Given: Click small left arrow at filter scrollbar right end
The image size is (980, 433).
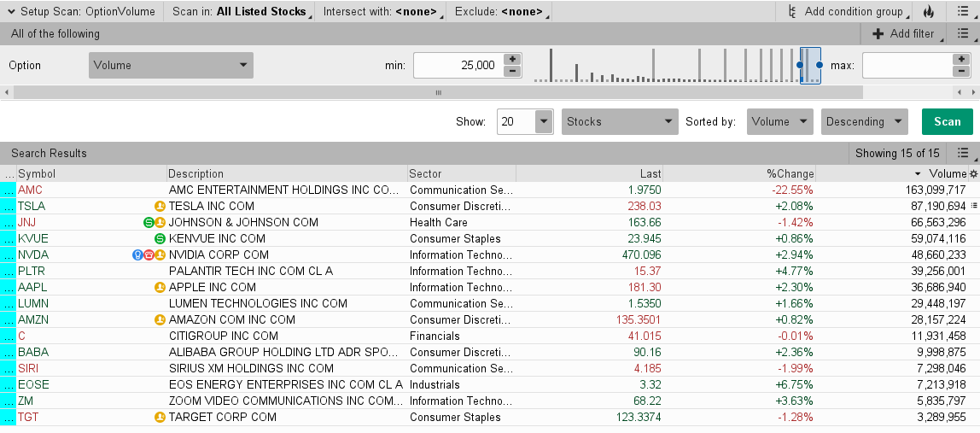Looking at the screenshot, I should 960,92.
